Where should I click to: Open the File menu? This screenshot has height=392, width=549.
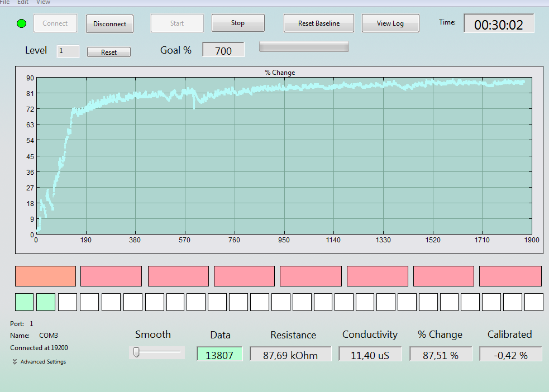[x=4, y=2]
